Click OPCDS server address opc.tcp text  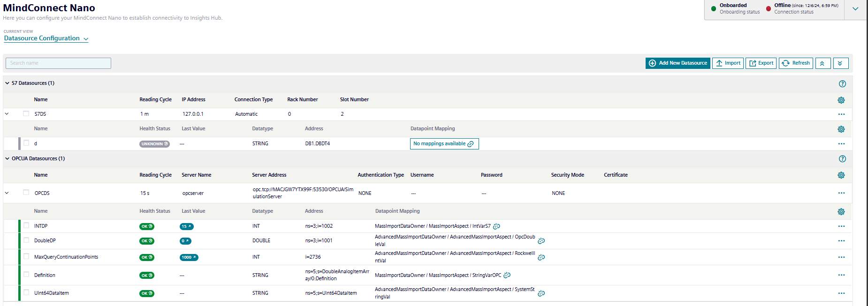point(303,193)
